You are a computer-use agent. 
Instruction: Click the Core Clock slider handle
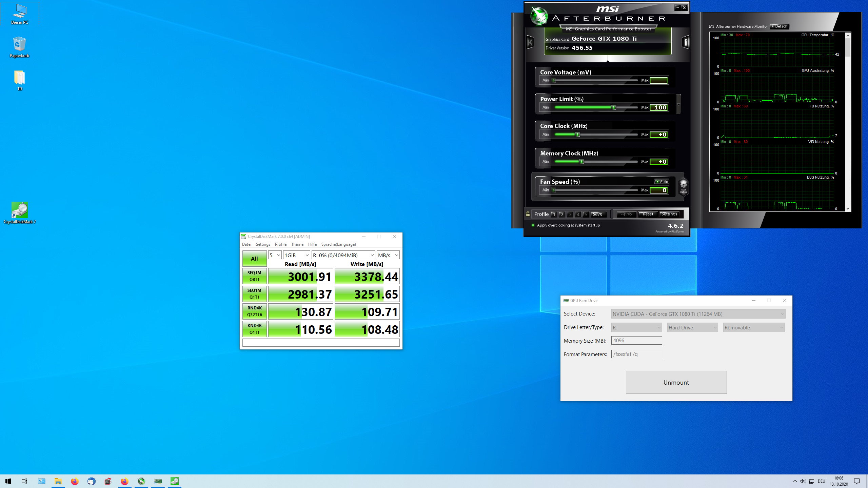578,135
